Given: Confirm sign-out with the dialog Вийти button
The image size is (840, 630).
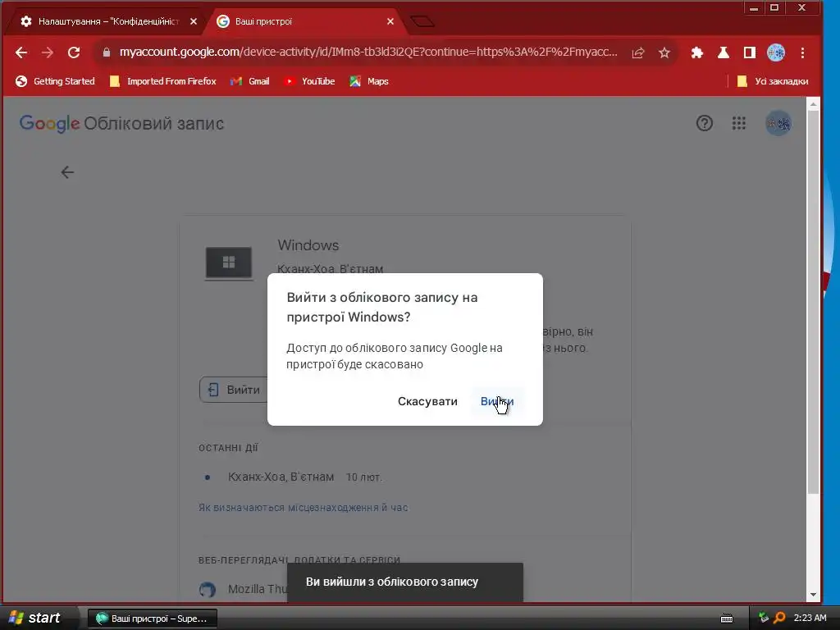Looking at the screenshot, I should coord(497,401).
